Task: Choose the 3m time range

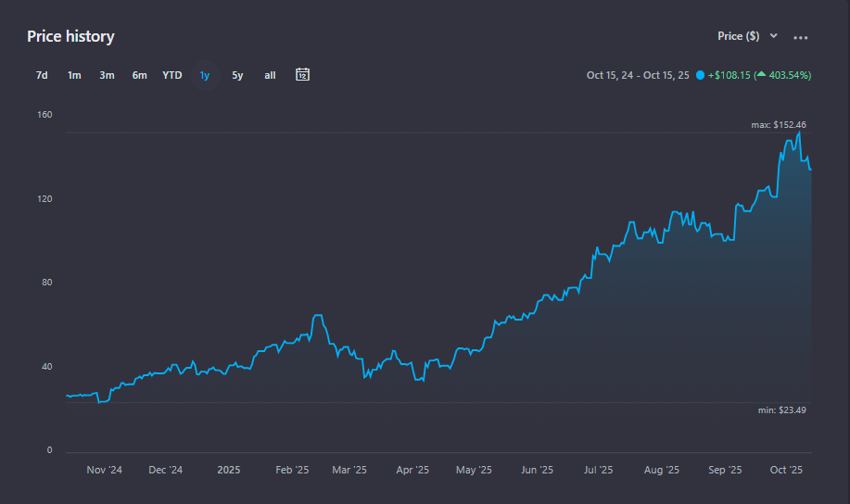Action: click(107, 75)
